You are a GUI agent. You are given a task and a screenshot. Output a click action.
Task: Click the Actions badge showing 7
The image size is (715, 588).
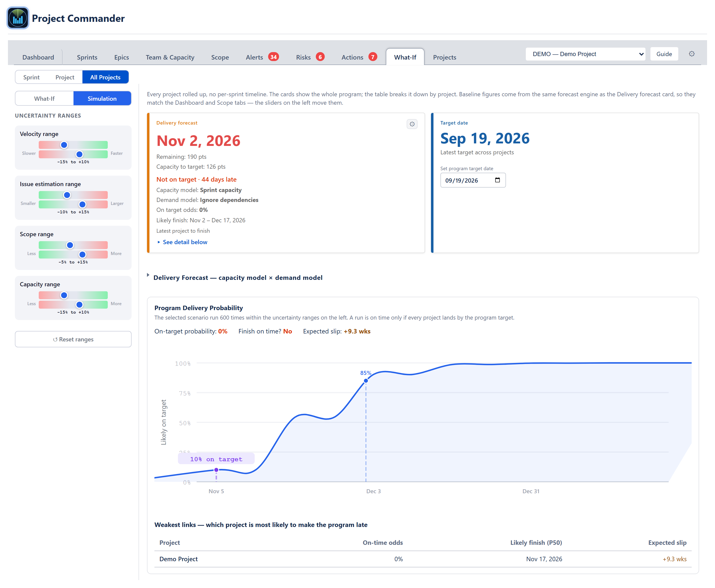(x=373, y=57)
